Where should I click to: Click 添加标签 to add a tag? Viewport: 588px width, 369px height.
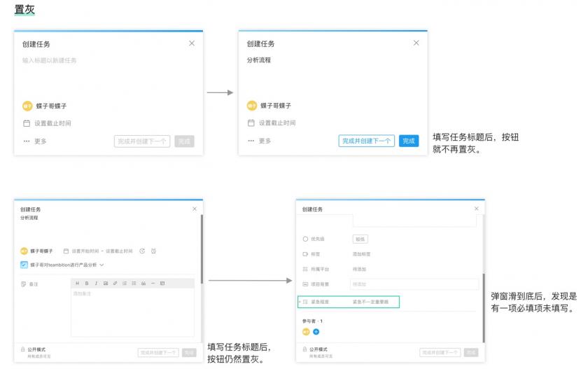point(361,254)
